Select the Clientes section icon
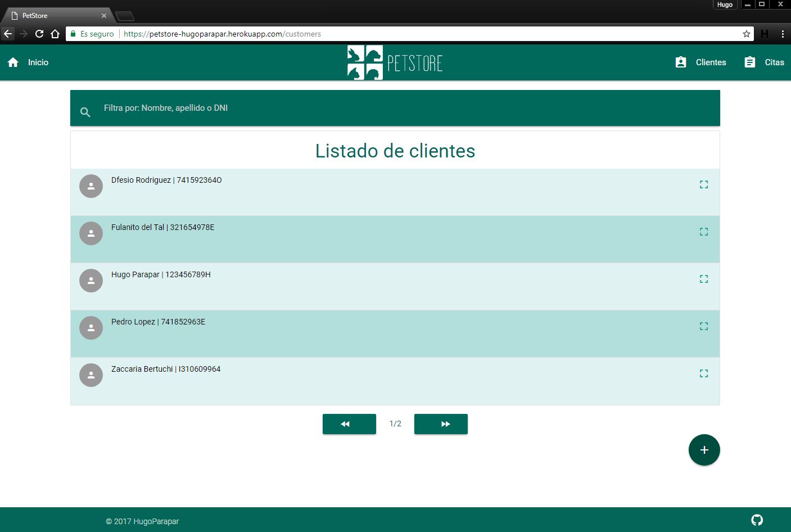Viewport: 791px width, 532px height. 681,62
